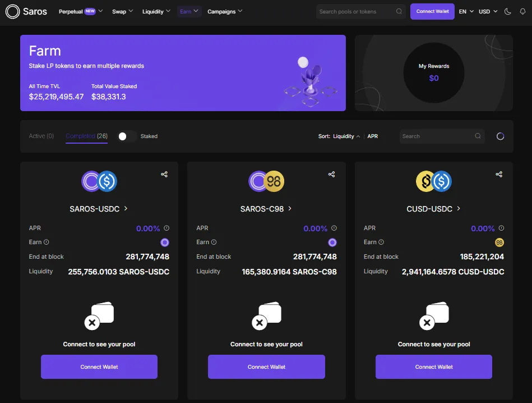Click share icon on CUSD-USDC card

499,175
